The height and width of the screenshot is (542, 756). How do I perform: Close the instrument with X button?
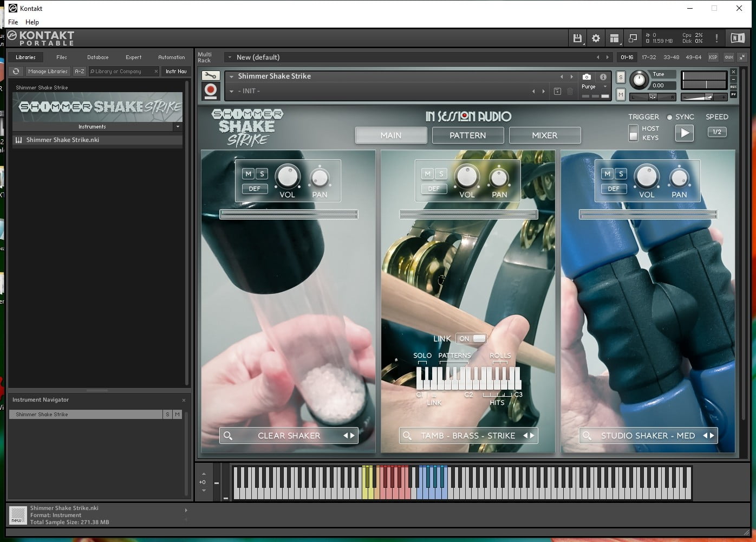coord(734,72)
